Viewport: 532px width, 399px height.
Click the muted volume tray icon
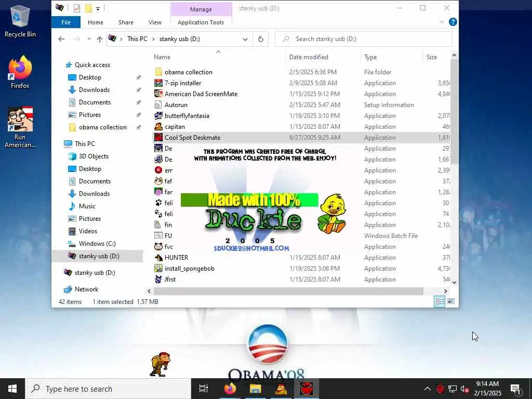pos(464,389)
